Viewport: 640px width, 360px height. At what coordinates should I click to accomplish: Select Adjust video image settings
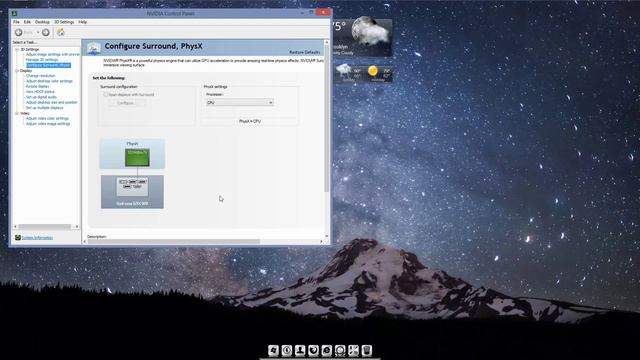pyautogui.click(x=48, y=124)
